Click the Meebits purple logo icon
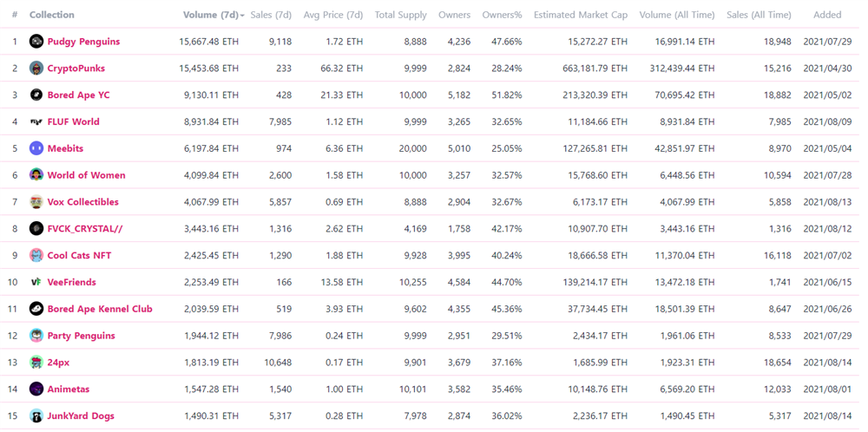868x432 pixels. coord(36,148)
